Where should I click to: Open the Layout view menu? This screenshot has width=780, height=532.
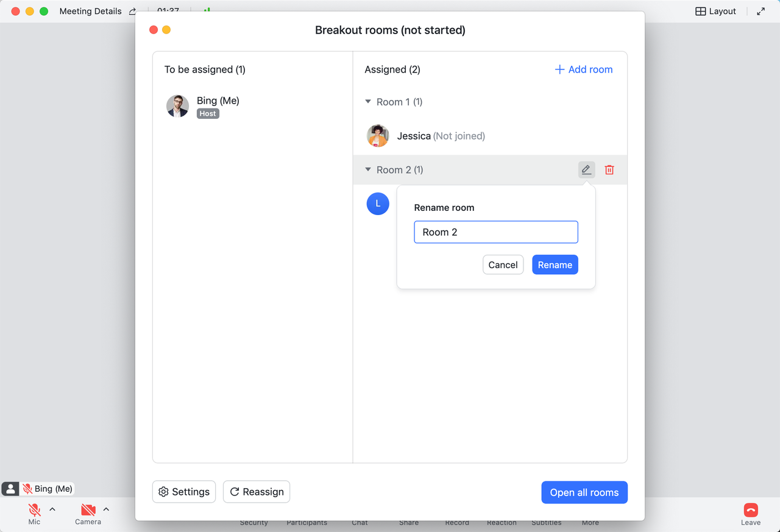point(716,12)
